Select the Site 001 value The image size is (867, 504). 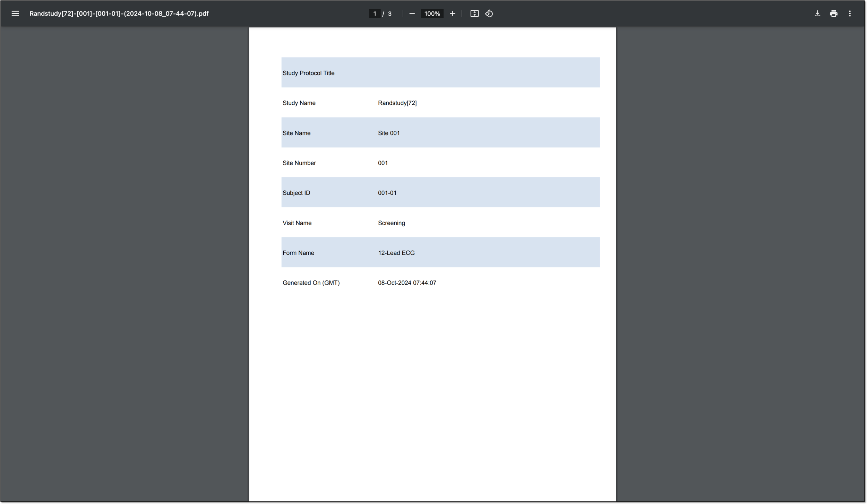pyautogui.click(x=389, y=133)
